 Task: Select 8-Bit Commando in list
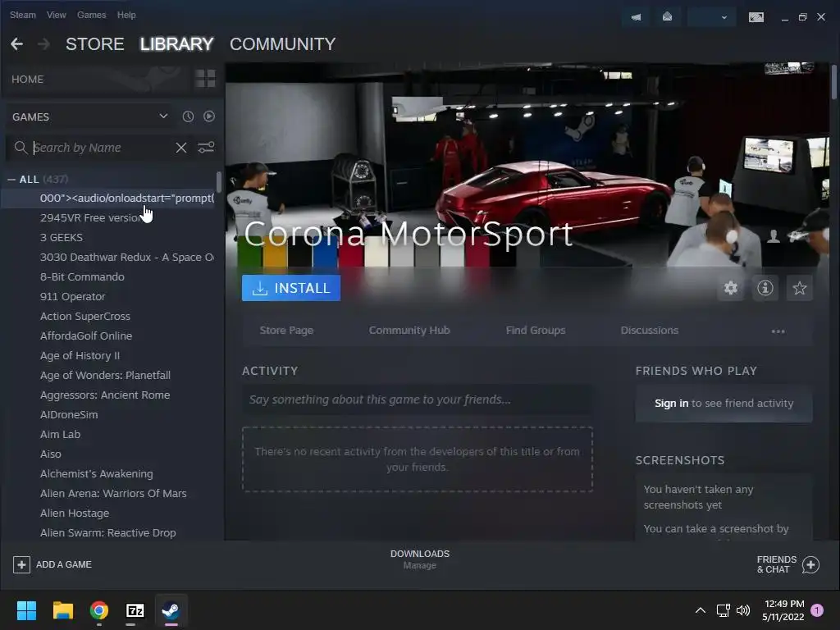[82, 277]
